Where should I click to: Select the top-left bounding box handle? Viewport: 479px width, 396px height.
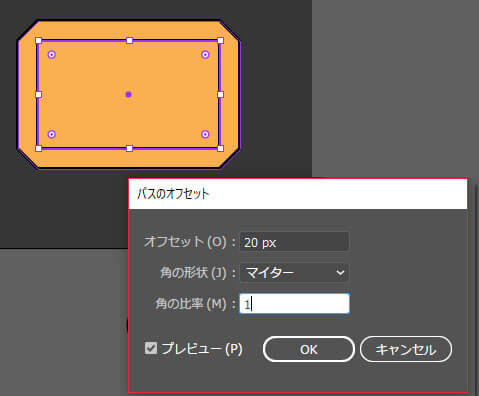38,41
